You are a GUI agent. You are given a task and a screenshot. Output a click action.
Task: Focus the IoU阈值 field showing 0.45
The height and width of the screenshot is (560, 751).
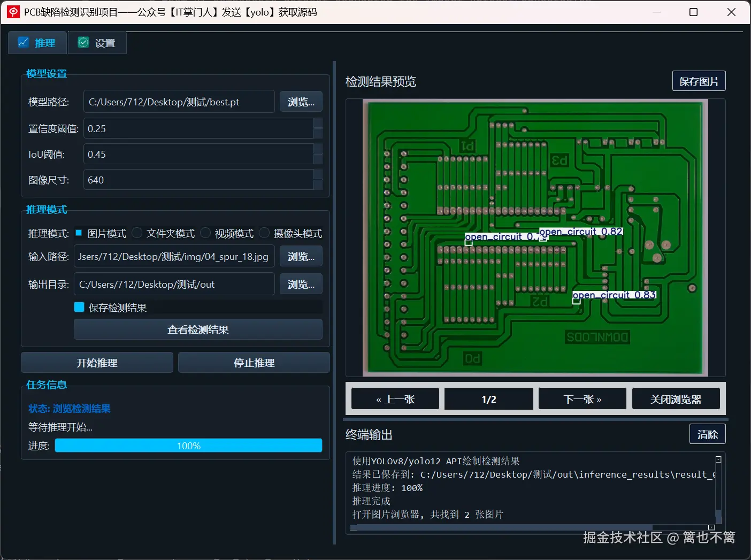tap(198, 154)
